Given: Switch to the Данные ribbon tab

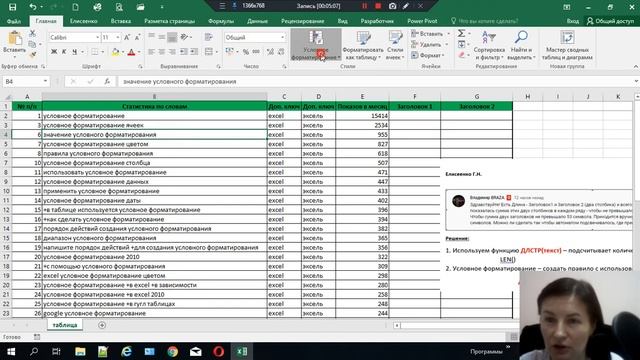Looking at the screenshot, I should 257,21.
